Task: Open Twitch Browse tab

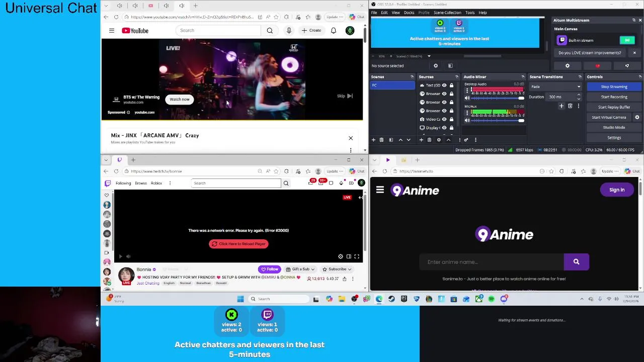Action: (141, 183)
